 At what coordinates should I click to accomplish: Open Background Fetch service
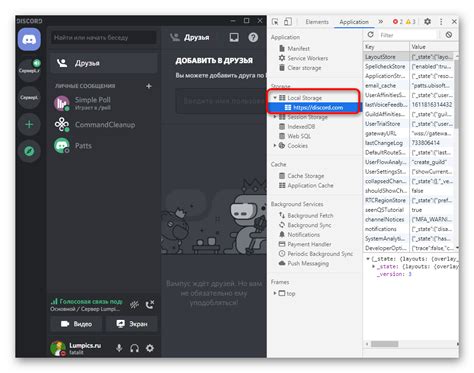[310, 216]
